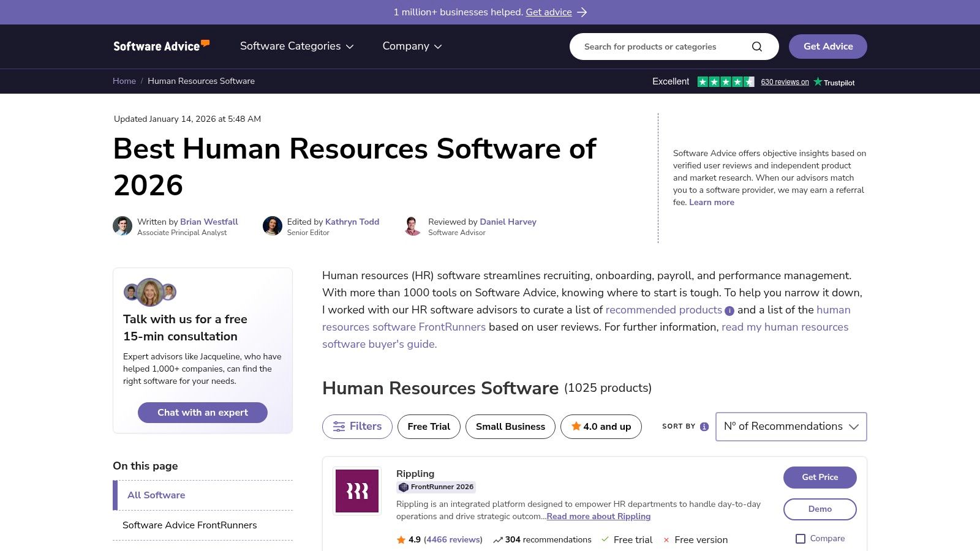Viewport: 980px width, 551px height.
Task: Open the Nº of Recommendations sort dropdown
Action: [791, 427]
